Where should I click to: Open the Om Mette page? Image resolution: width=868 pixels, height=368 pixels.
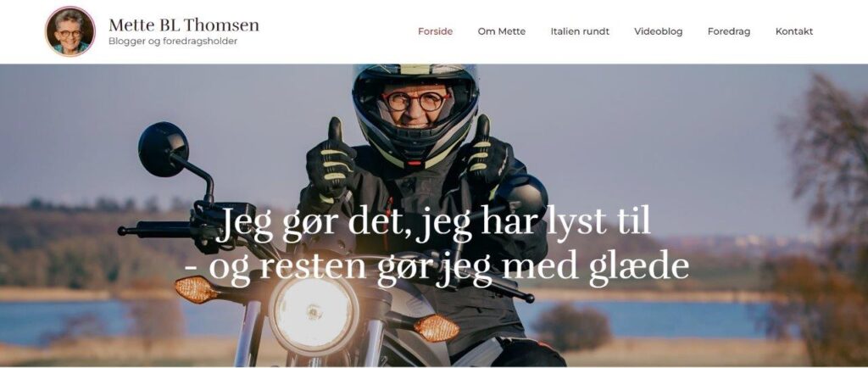[x=502, y=31]
